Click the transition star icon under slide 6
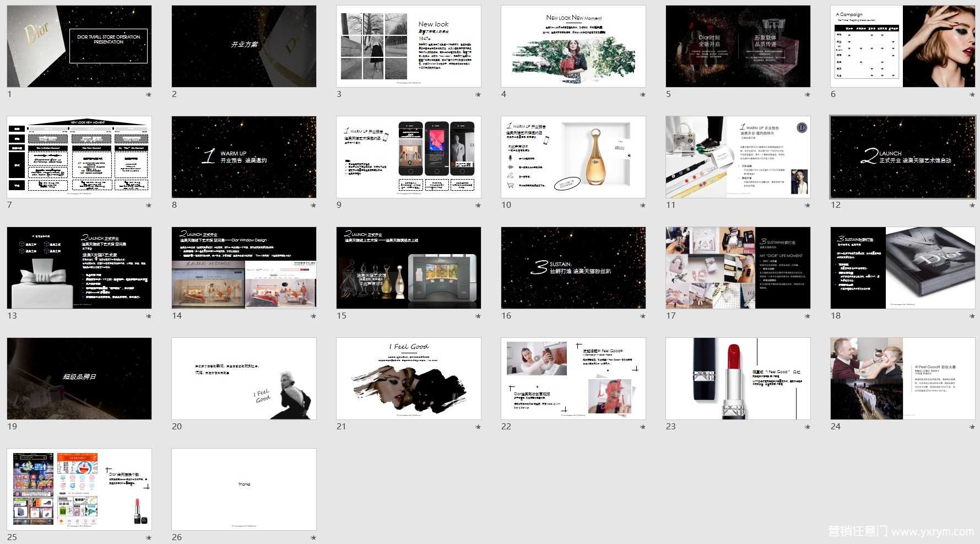980x544 pixels. tap(972, 95)
